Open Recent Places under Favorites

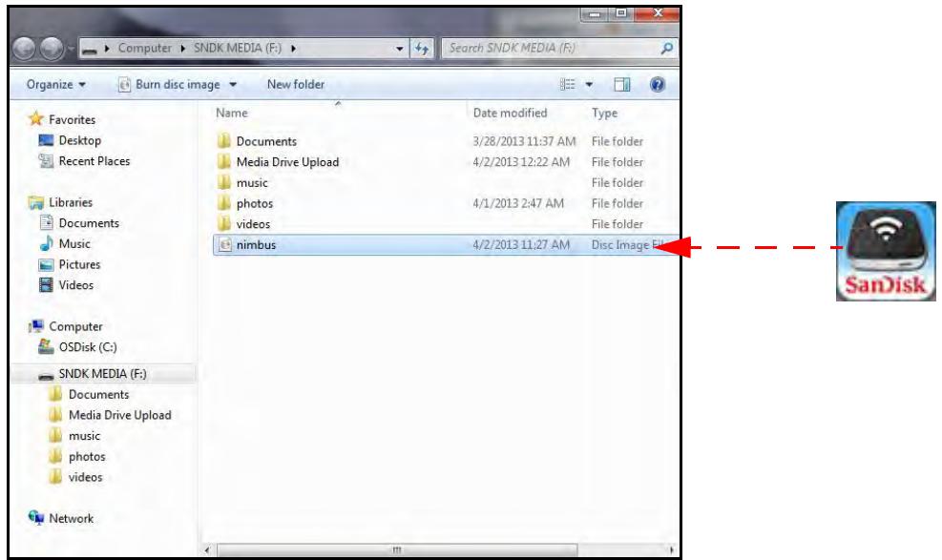tap(94, 161)
